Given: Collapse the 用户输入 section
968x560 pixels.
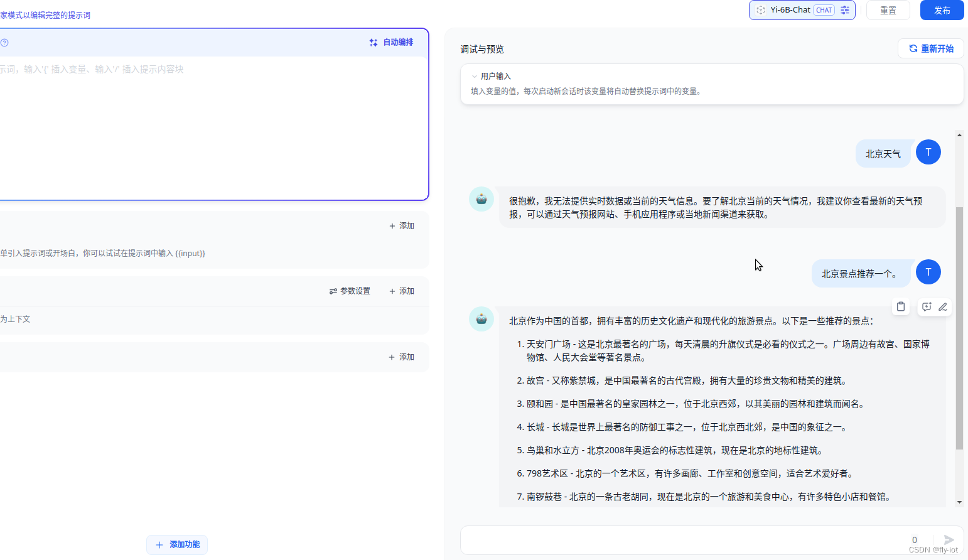Looking at the screenshot, I should click(x=475, y=75).
